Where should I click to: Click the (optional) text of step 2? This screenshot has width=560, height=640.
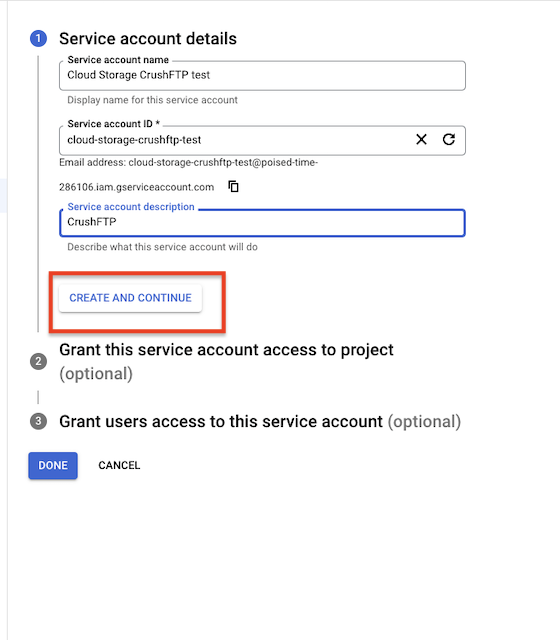(x=96, y=374)
